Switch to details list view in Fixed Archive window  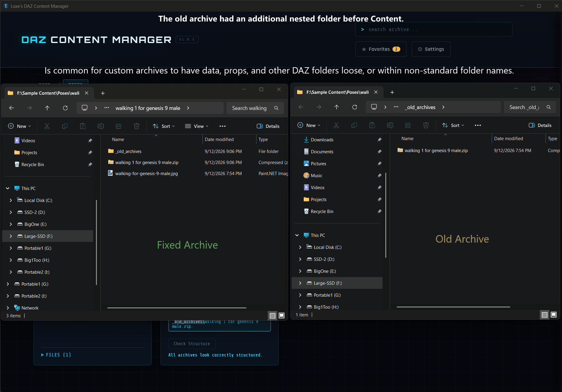coord(273,316)
